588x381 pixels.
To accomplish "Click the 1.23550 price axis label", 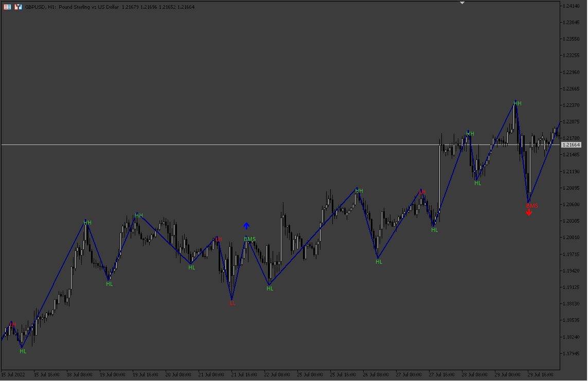I will (571, 39).
